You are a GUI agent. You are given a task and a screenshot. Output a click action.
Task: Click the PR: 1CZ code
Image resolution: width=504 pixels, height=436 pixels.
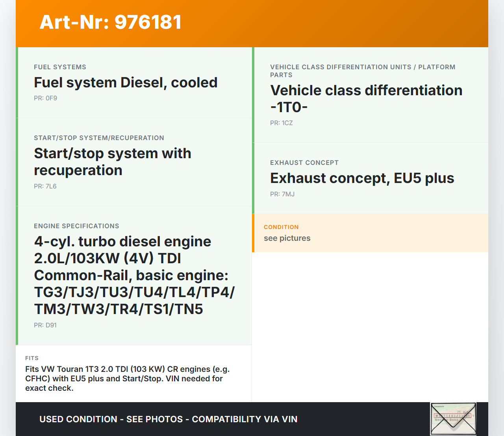(x=281, y=123)
